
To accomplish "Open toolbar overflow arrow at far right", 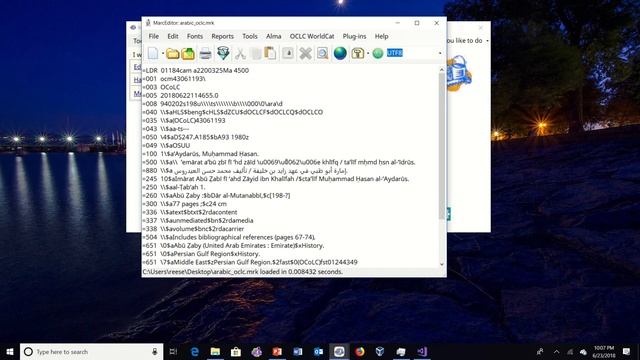I will coord(440,53).
